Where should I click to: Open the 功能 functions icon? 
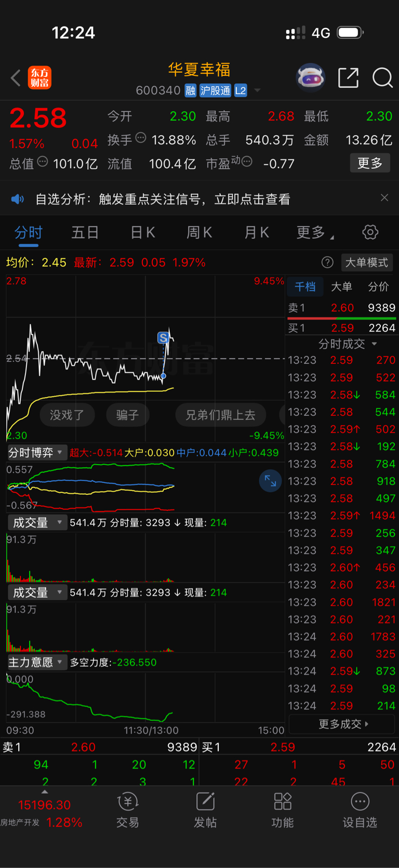point(283,810)
